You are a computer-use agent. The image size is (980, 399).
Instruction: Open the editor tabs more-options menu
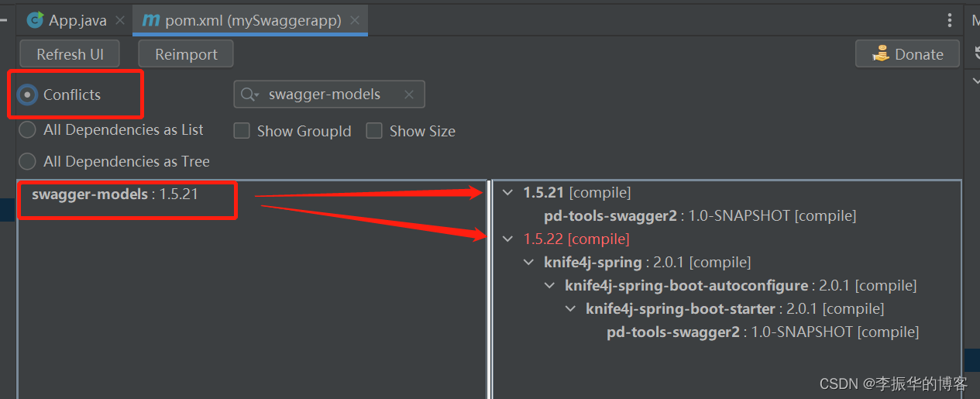[950, 21]
